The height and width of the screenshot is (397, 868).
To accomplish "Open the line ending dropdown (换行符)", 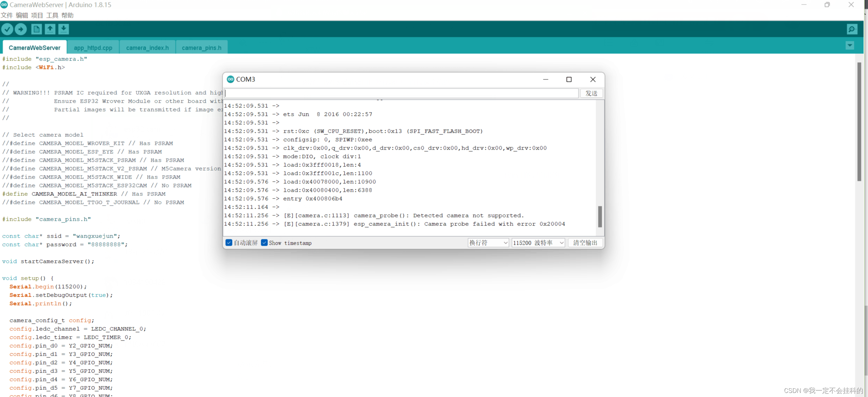I will pos(488,243).
